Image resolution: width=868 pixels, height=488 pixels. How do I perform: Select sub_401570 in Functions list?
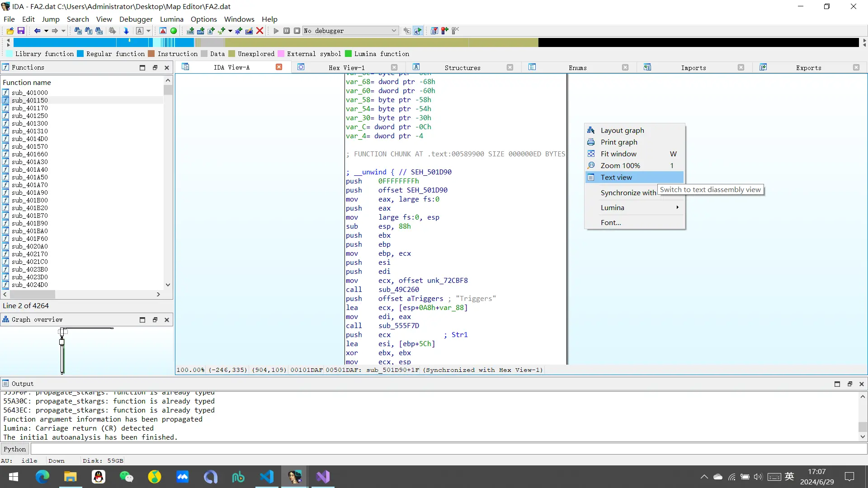[29, 146]
